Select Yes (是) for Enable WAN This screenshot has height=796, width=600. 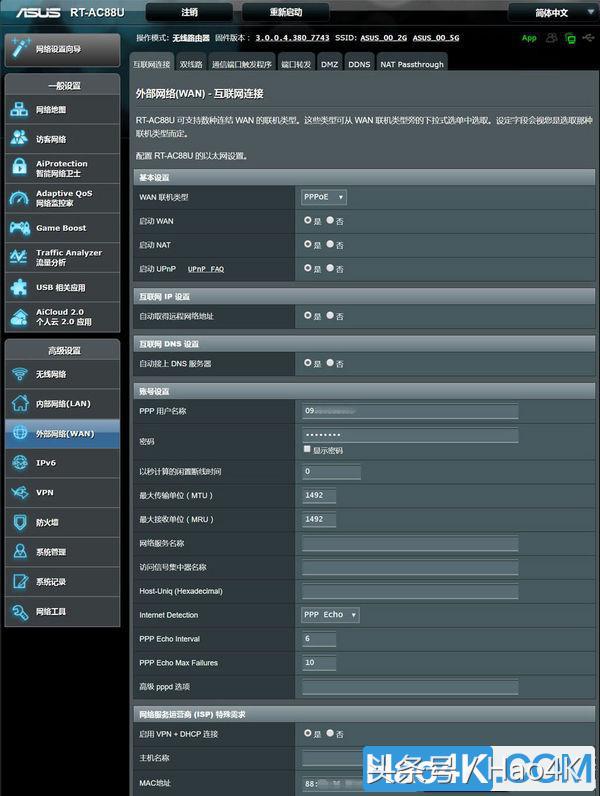pos(308,220)
